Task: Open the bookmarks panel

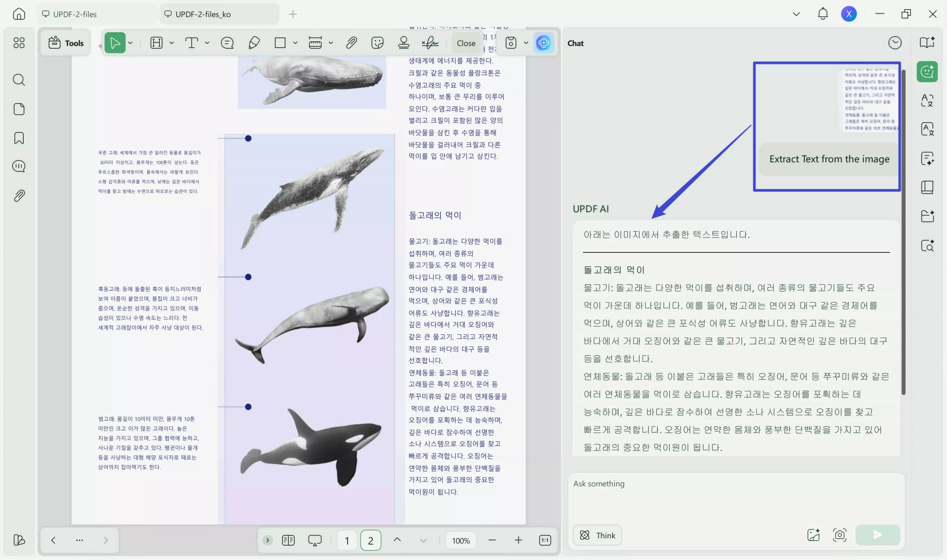Action: point(19,138)
